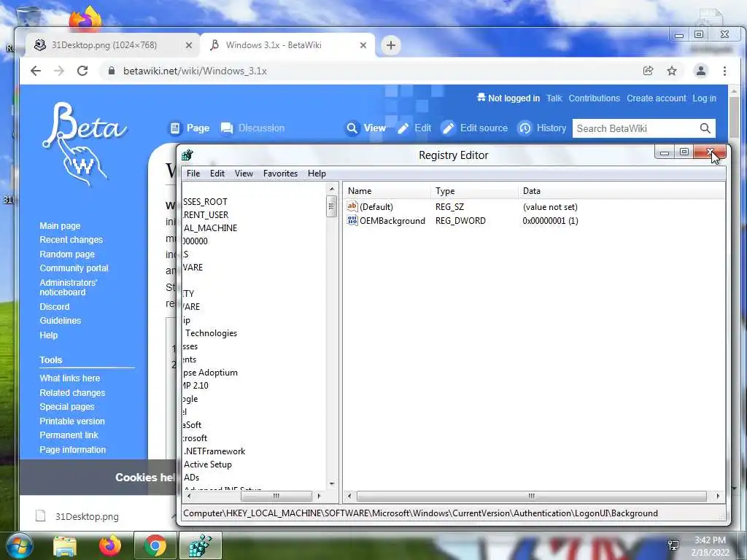747x560 pixels.
Task: Open Printable version link
Action: (x=72, y=421)
